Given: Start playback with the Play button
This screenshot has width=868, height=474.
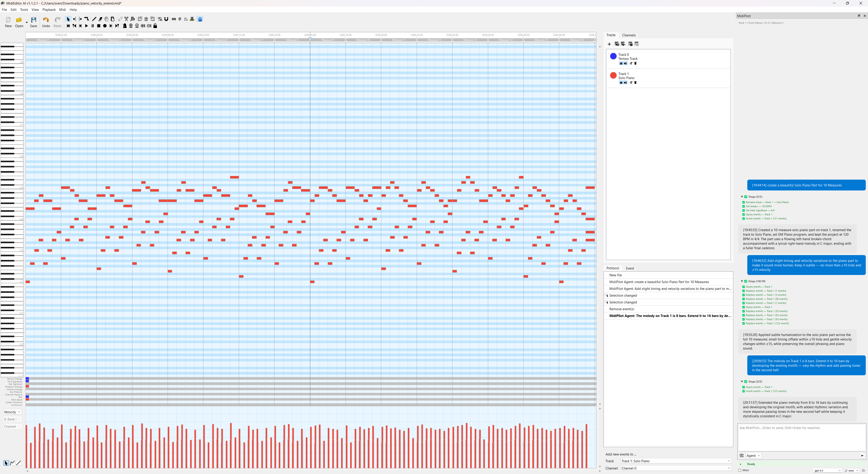Looking at the screenshot, I should pos(87,26).
